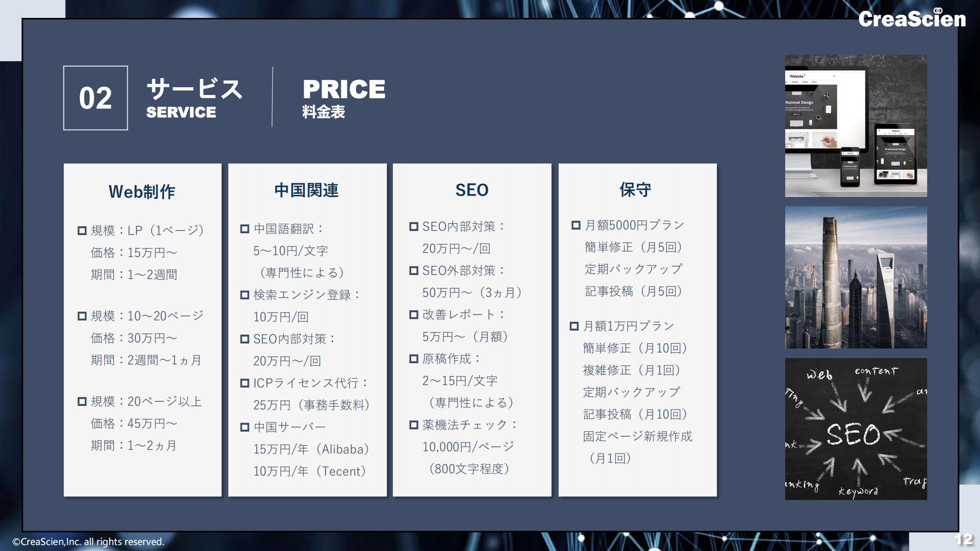The image size is (980, 551).
Task: Click the page number 12
Action: pyautogui.click(x=963, y=539)
